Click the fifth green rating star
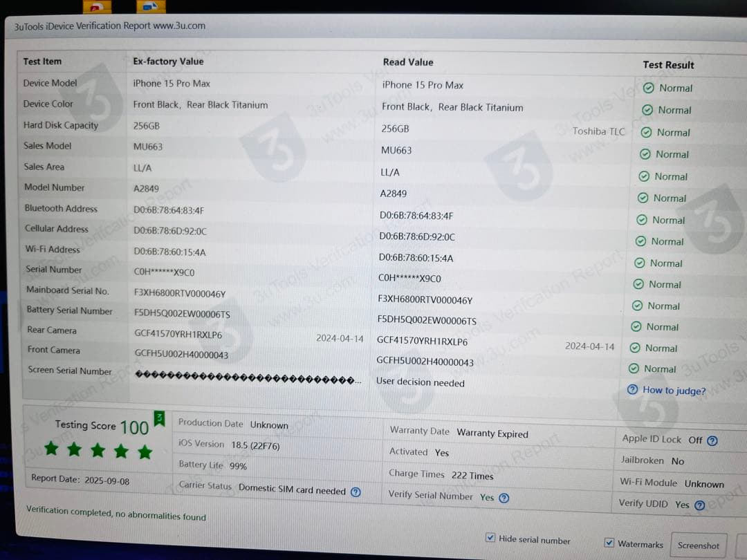 [x=145, y=451]
